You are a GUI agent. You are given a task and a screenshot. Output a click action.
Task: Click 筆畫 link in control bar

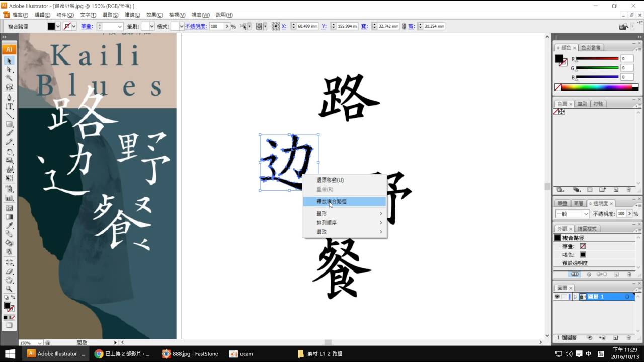pyautogui.click(x=87, y=26)
